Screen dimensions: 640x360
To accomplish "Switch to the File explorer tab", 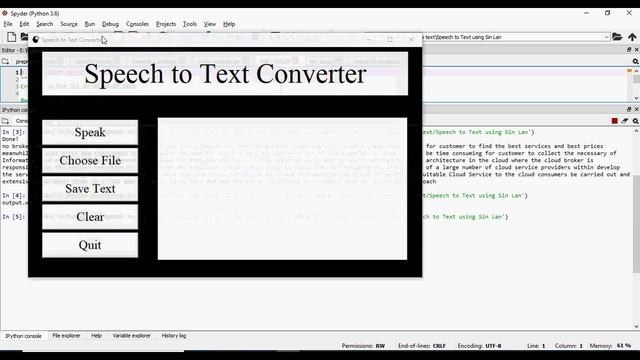I will [x=66, y=336].
